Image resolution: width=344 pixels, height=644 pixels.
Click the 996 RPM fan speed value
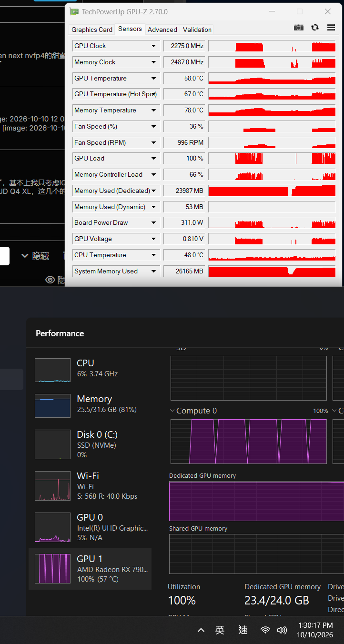tap(184, 142)
